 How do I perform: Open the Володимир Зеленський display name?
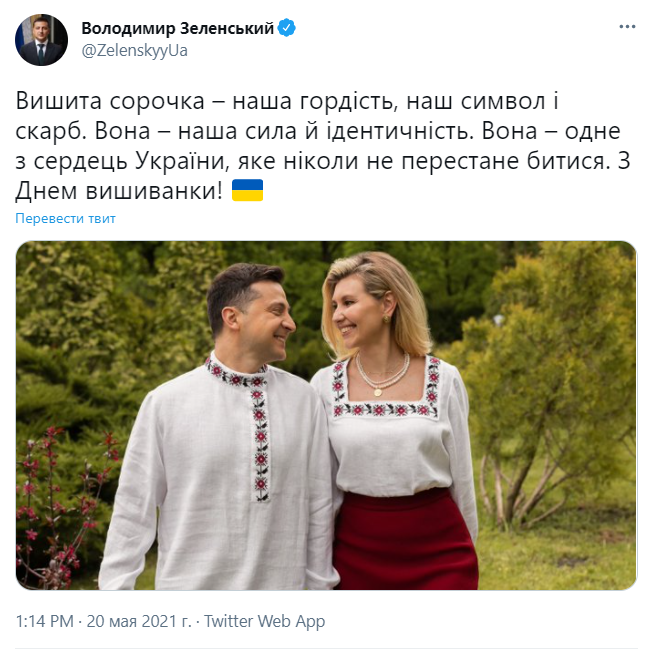[x=177, y=28]
